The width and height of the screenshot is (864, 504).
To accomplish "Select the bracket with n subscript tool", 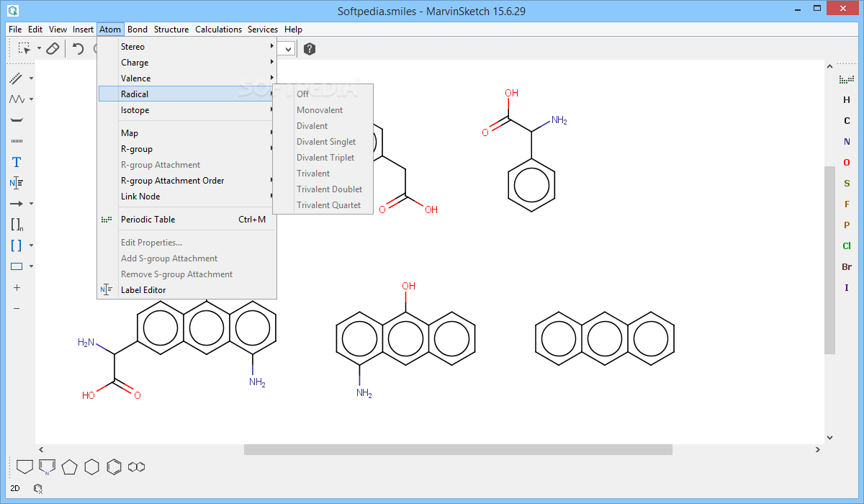I will tap(17, 225).
